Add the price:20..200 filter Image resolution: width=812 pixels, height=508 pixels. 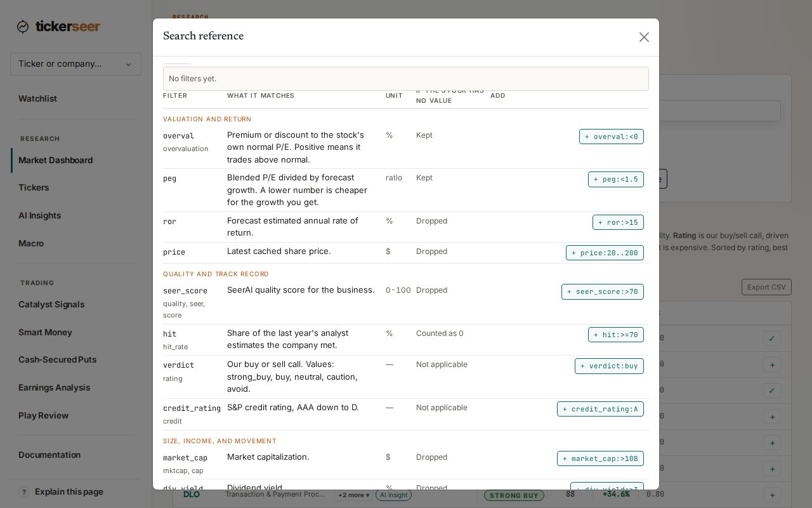pos(605,253)
